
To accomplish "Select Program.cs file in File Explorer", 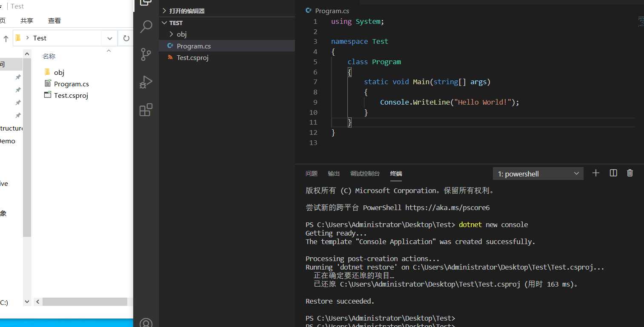I will pos(66,84).
